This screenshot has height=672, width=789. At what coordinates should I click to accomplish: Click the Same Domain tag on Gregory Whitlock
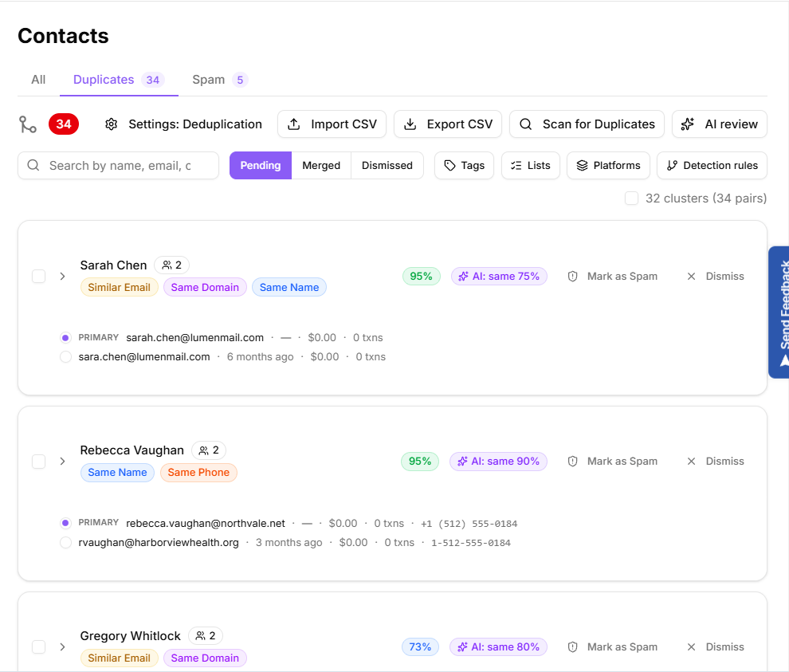pyautogui.click(x=205, y=658)
